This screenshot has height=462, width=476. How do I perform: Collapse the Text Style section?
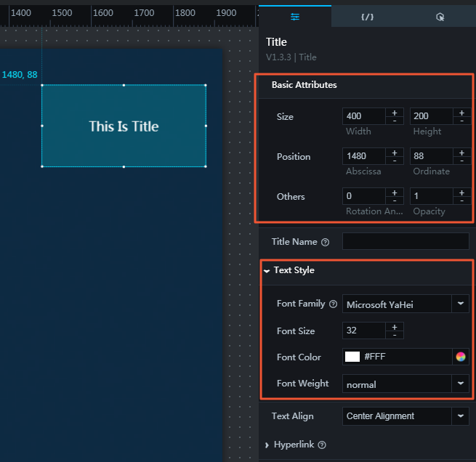point(267,270)
